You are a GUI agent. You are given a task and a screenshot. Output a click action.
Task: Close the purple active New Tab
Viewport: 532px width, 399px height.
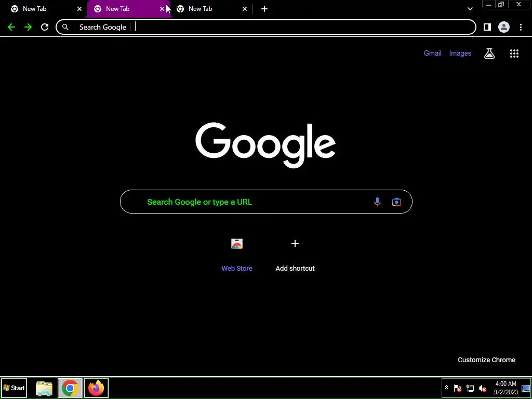(x=162, y=9)
